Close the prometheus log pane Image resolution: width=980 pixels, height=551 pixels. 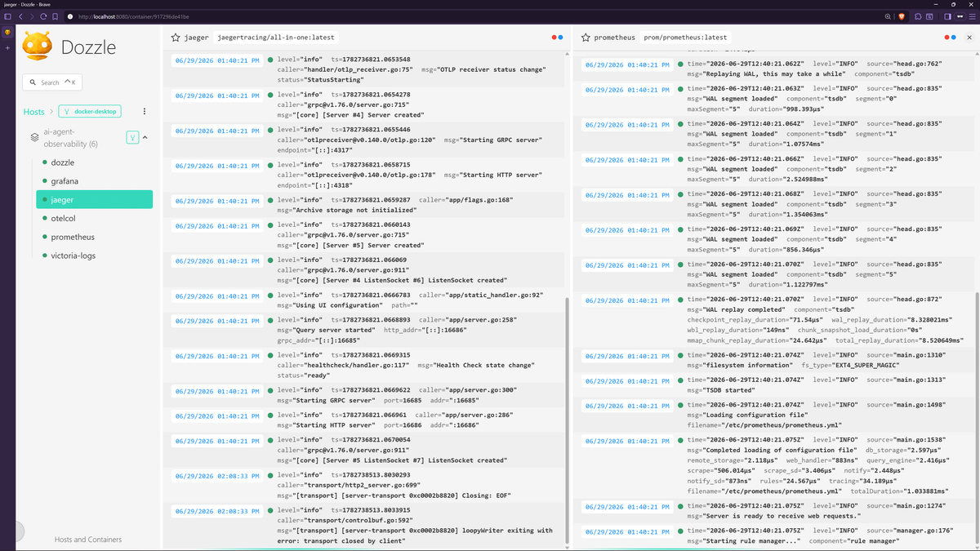(969, 38)
